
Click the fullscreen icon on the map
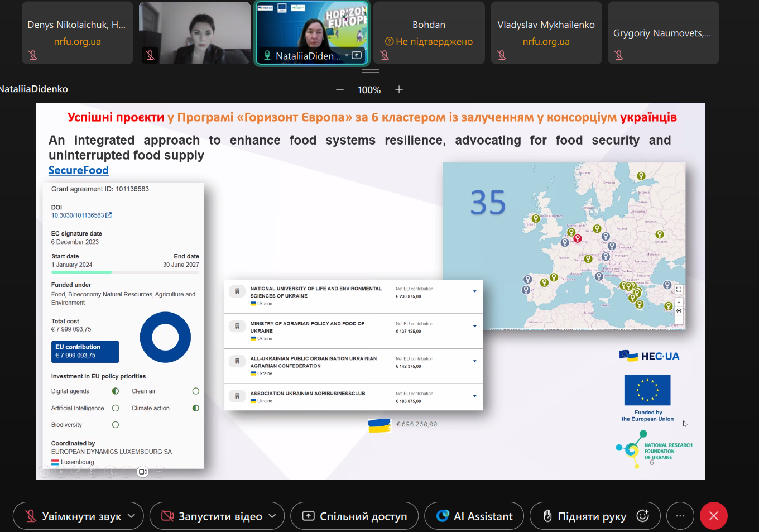click(679, 289)
